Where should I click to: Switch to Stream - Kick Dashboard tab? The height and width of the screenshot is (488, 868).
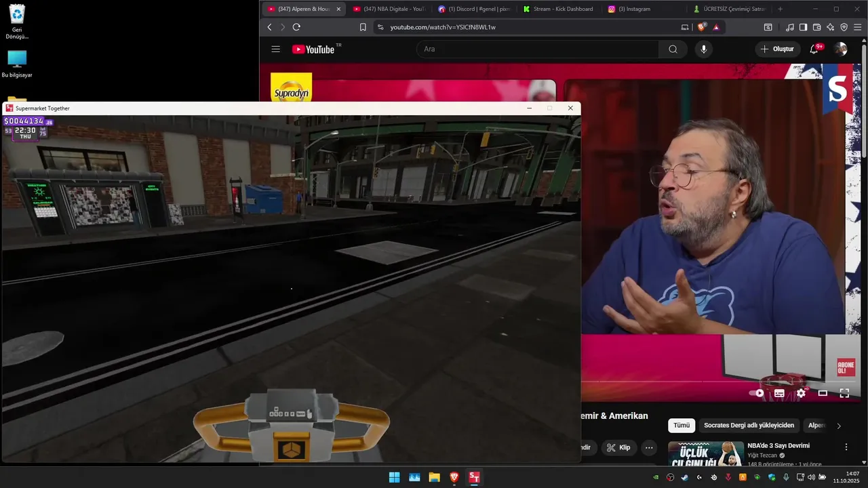click(559, 9)
